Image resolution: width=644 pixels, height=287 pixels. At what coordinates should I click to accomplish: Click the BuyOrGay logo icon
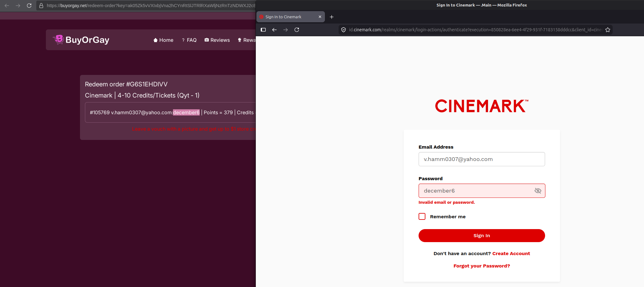pos(58,40)
